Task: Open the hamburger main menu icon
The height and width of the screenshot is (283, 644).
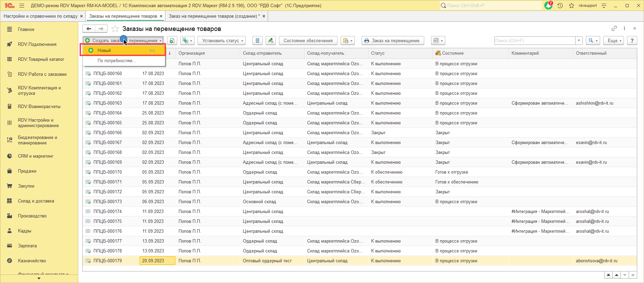Action: (22, 6)
